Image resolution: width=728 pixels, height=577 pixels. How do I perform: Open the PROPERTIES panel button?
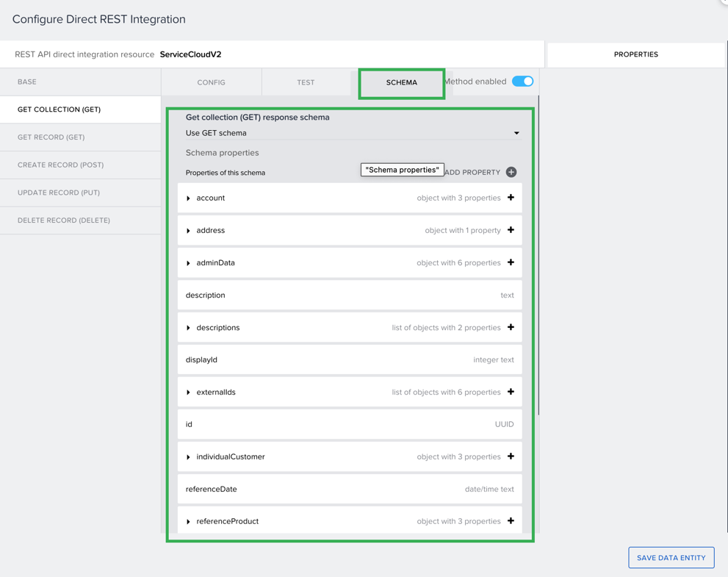point(635,54)
